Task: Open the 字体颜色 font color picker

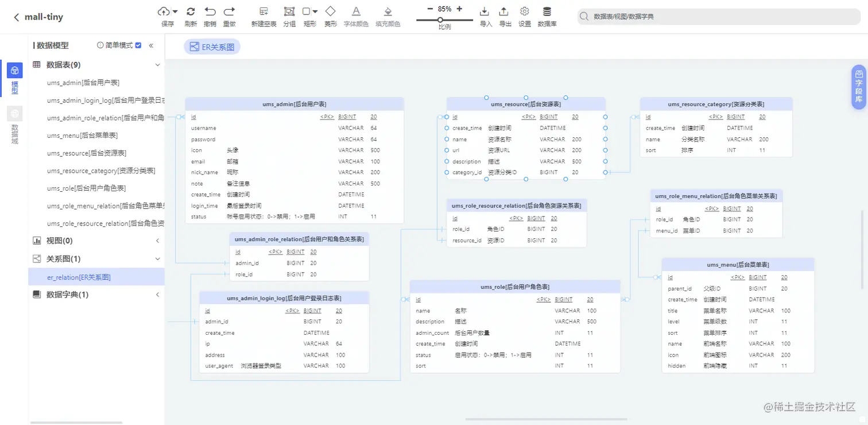Action: point(356,11)
